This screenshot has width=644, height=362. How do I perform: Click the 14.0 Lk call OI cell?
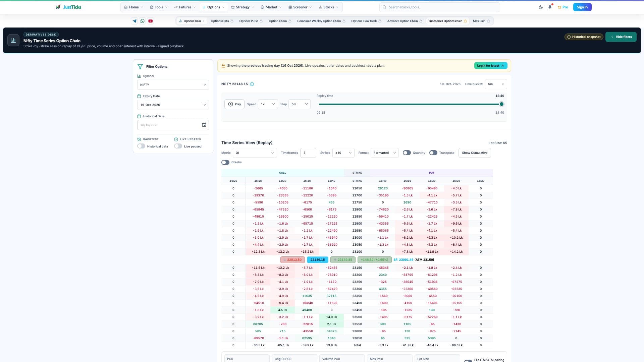pyautogui.click(x=331, y=317)
